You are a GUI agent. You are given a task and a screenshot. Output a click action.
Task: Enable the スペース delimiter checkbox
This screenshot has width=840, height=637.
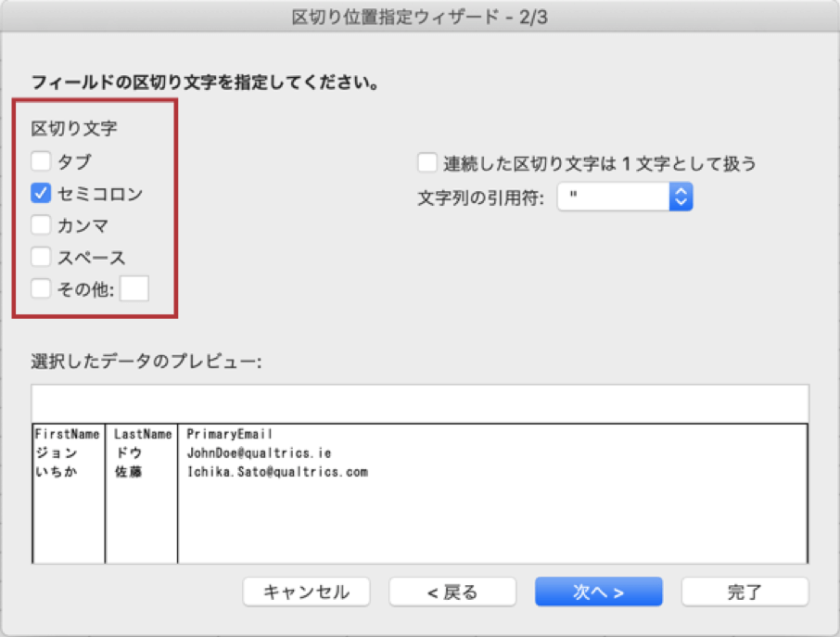point(41,257)
